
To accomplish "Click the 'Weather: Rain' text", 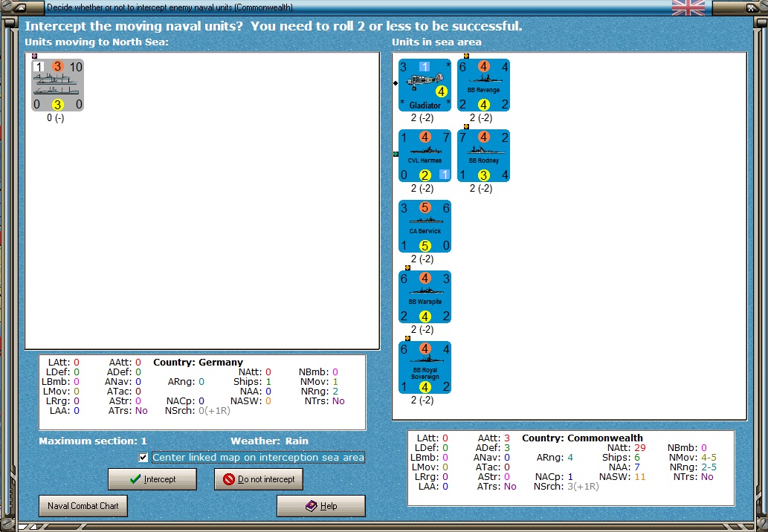I will 269,441.
